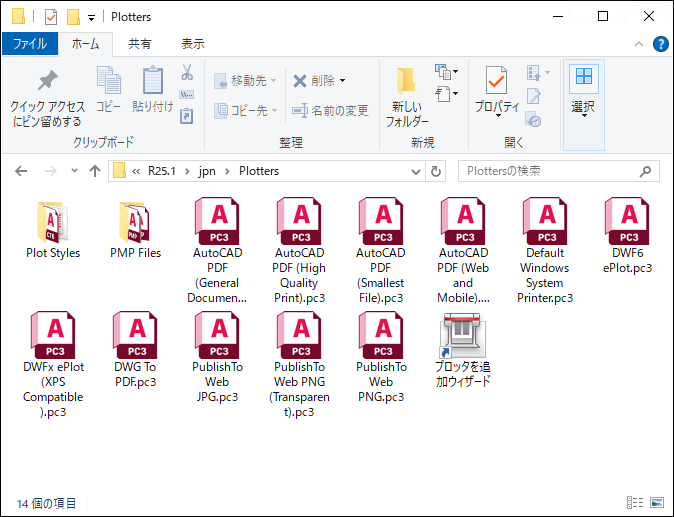Click jpn in the address path
This screenshot has width=674, height=517.
207,171
